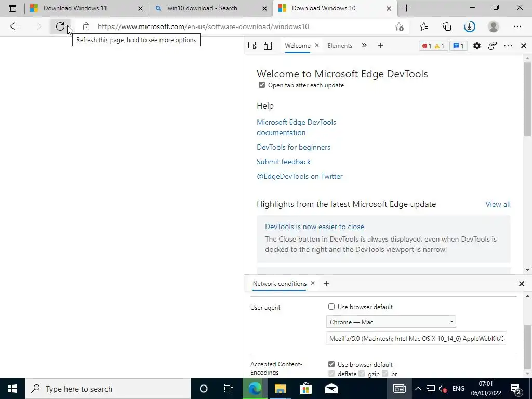Close the DevTools drawer

[522, 283]
